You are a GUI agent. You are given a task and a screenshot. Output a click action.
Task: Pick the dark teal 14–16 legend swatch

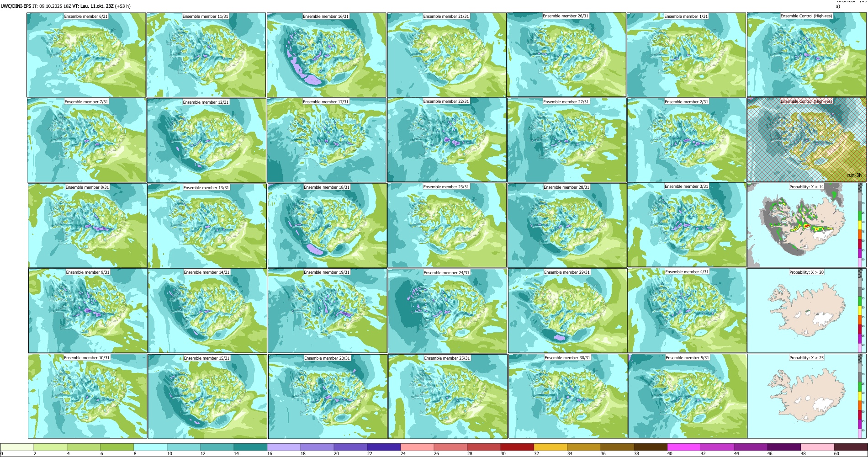coord(250,447)
